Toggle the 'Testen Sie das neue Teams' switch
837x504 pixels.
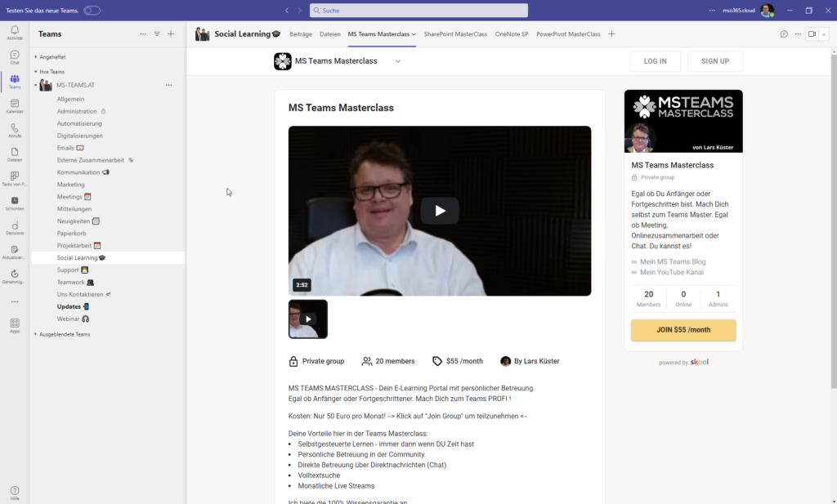92,10
